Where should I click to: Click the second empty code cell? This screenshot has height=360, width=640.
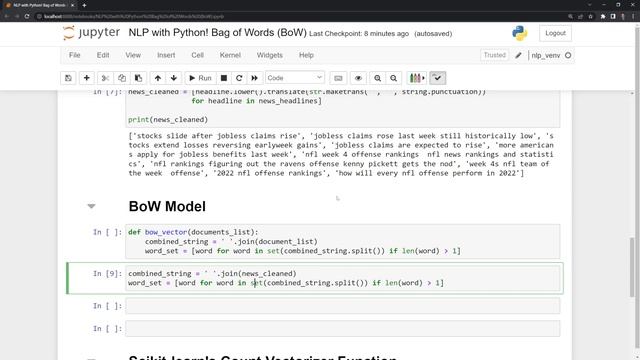[342, 329]
